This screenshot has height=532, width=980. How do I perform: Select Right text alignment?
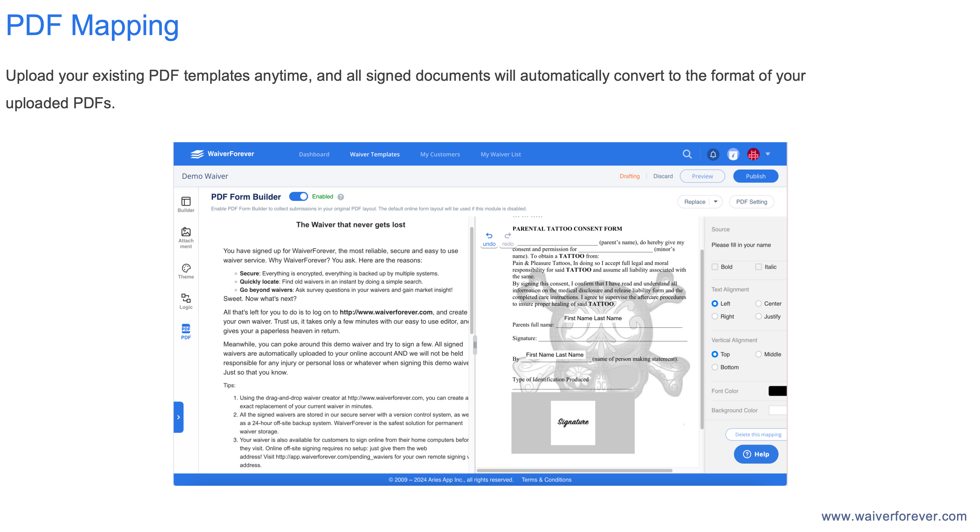(x=715, y=316)
